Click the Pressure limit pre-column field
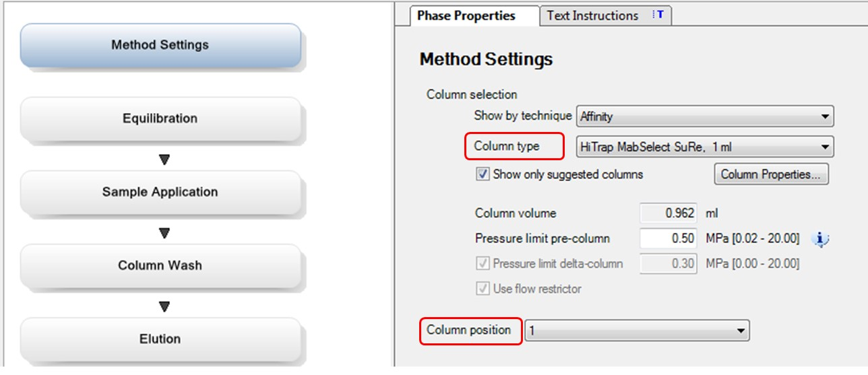Image resolution: width=868 pixels, height=375 pixels. 668,238
